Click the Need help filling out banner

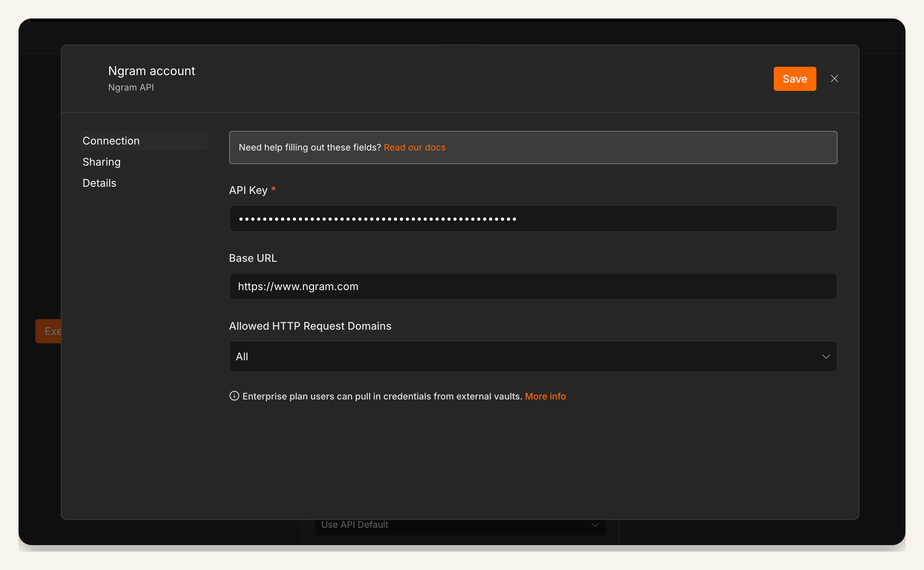pos(533,147)
